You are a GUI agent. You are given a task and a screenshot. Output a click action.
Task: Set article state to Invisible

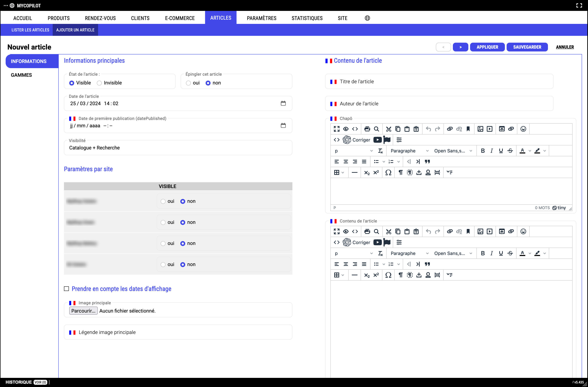pyautogui.click(x=99, y=83)
